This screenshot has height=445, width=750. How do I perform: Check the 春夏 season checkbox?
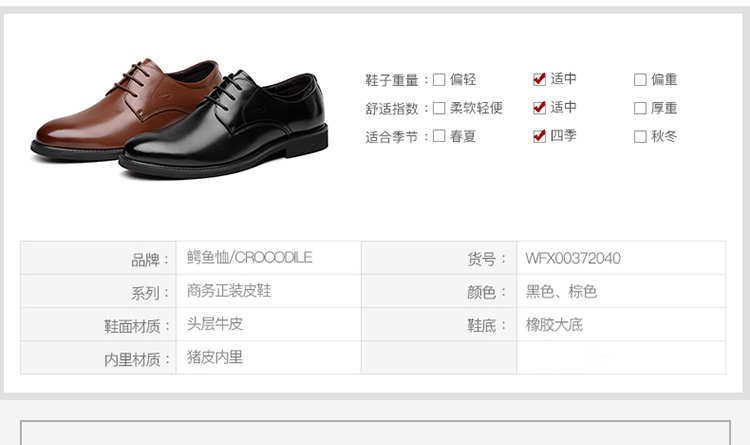coord(439,136)
